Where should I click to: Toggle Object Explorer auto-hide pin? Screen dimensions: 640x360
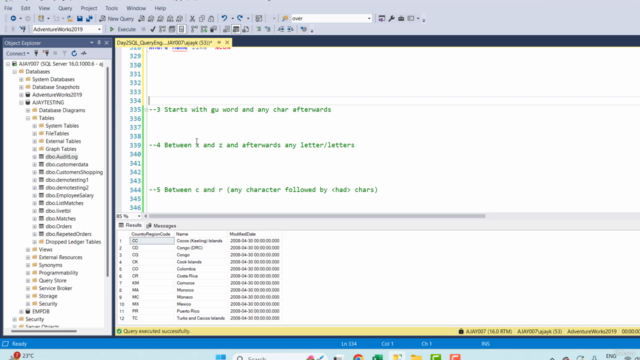(99, 43)
